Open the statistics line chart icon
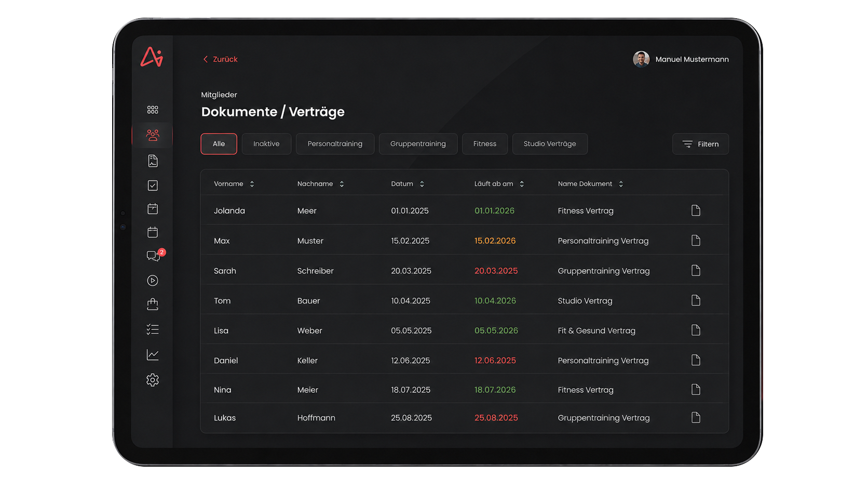This screenshot has width=868, height=489. pyautogui.click(x=153, y=355)
